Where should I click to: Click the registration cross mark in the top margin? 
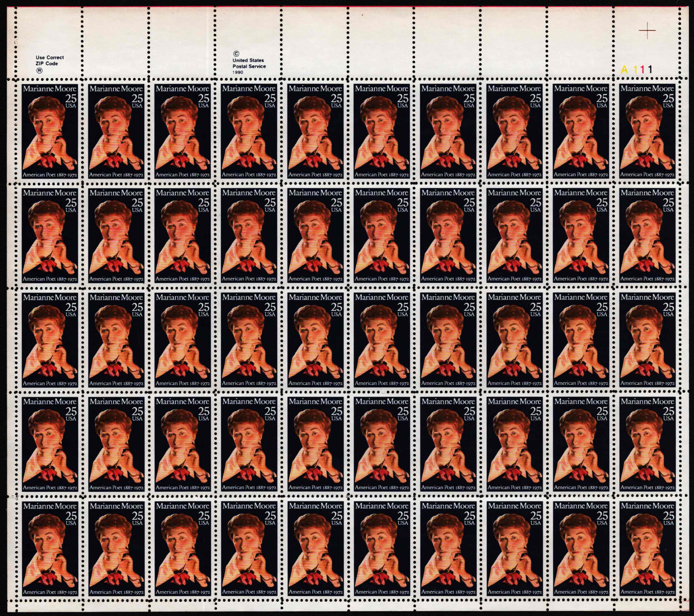pyautogui.click(x=647, y=31)
